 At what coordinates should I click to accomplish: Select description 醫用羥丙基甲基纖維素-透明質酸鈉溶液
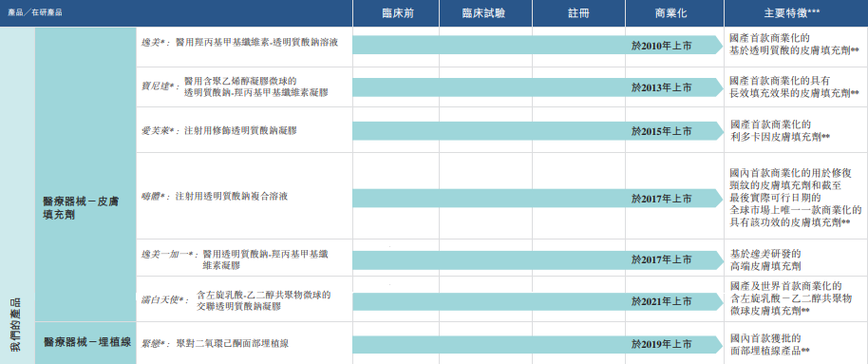[x=256, y=42]
